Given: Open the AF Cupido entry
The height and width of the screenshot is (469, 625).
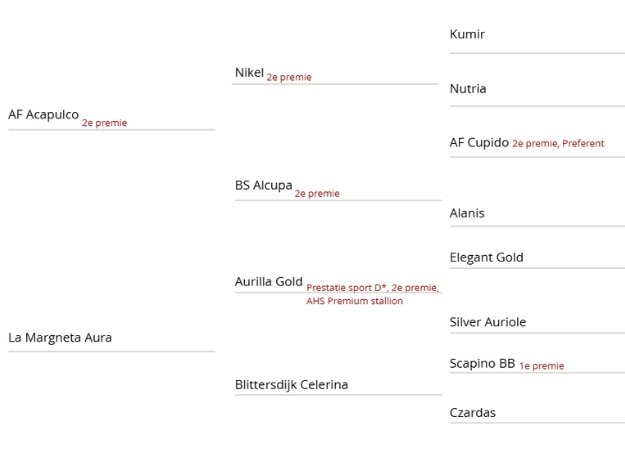Looking at the screenshot, I should (x=479, y=142).
